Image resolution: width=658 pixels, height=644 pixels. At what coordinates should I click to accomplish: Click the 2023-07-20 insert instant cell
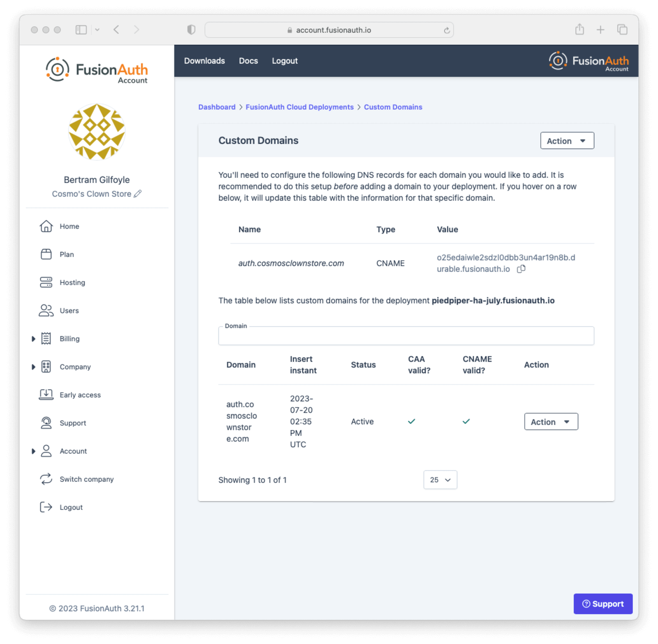coord(301,421)
